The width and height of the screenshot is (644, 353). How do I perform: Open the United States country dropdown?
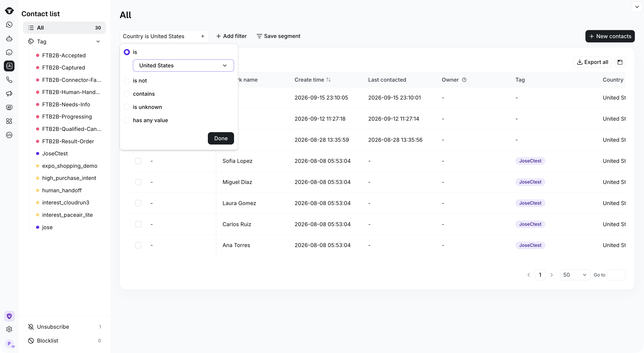pos(183,65)
